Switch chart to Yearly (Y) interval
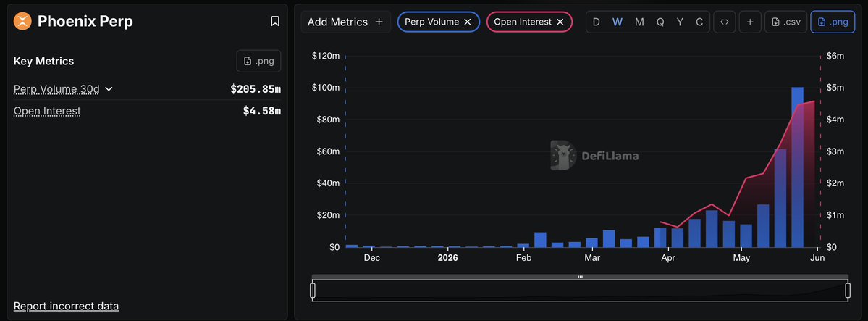 click(680, 22)
